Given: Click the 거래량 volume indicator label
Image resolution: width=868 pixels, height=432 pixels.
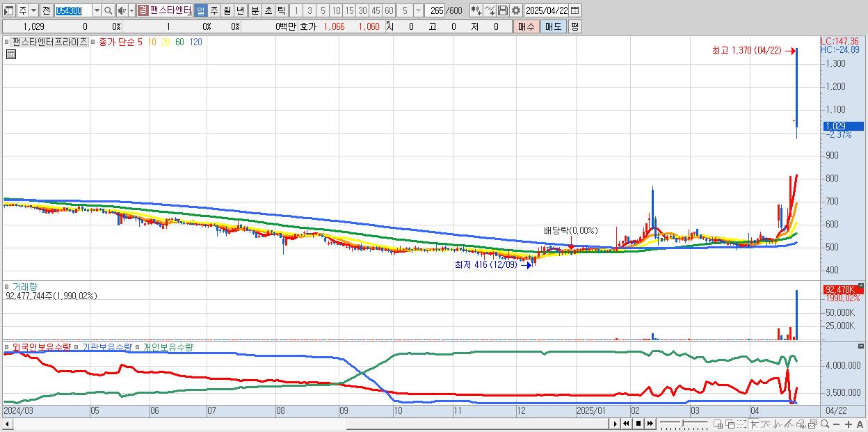Looking at the screenshot, I should pyautogui.click(x=24, y=286).
